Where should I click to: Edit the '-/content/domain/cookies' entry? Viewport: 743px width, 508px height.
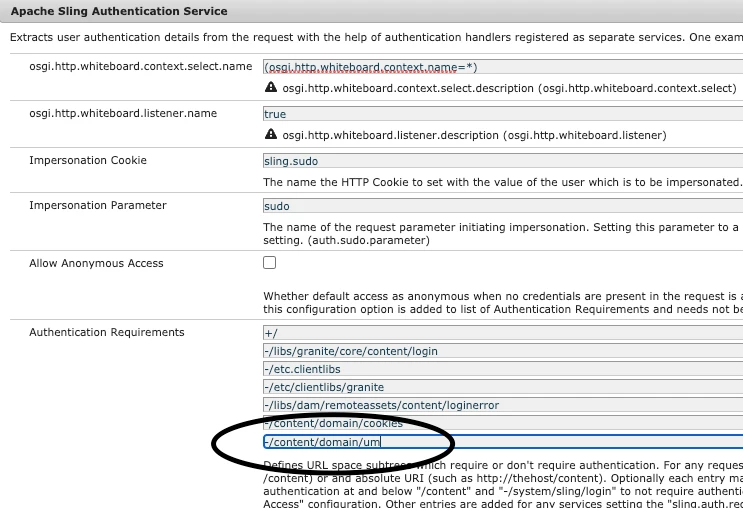[503, 423]
